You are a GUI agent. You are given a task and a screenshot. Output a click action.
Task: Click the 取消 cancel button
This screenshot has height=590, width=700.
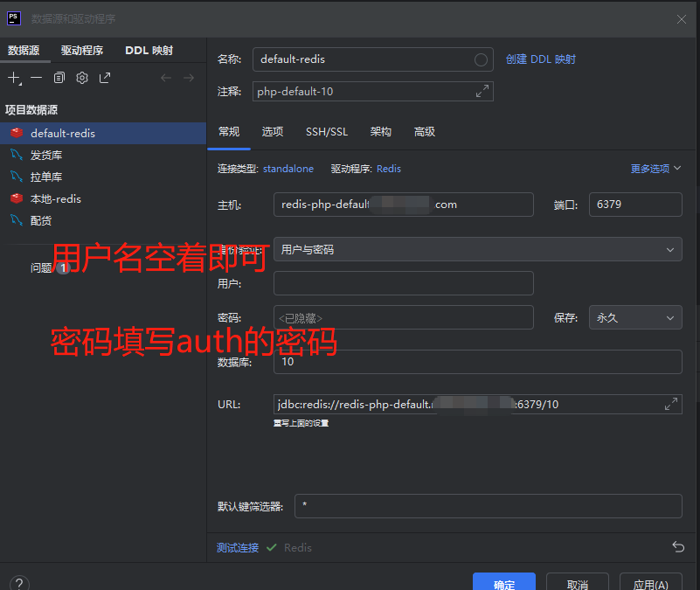pyautogui.click(x=578, y=583)
